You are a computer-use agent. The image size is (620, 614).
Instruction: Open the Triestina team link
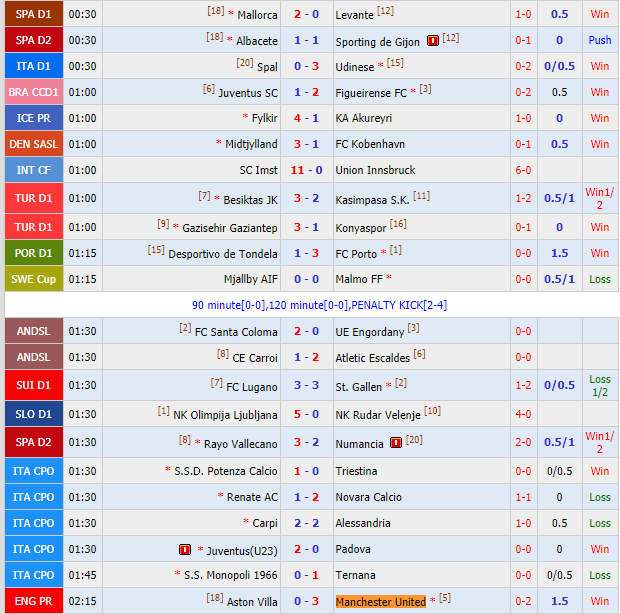point(356,472)
